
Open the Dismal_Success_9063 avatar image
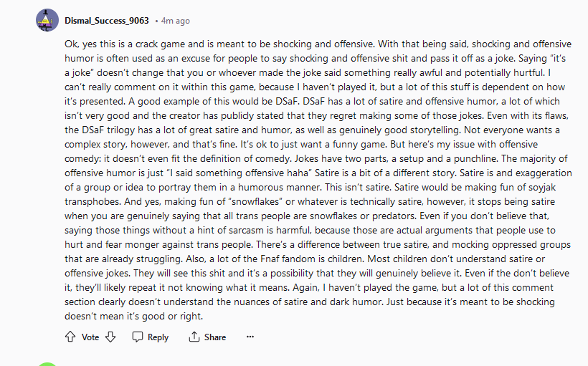click(47, 20)
